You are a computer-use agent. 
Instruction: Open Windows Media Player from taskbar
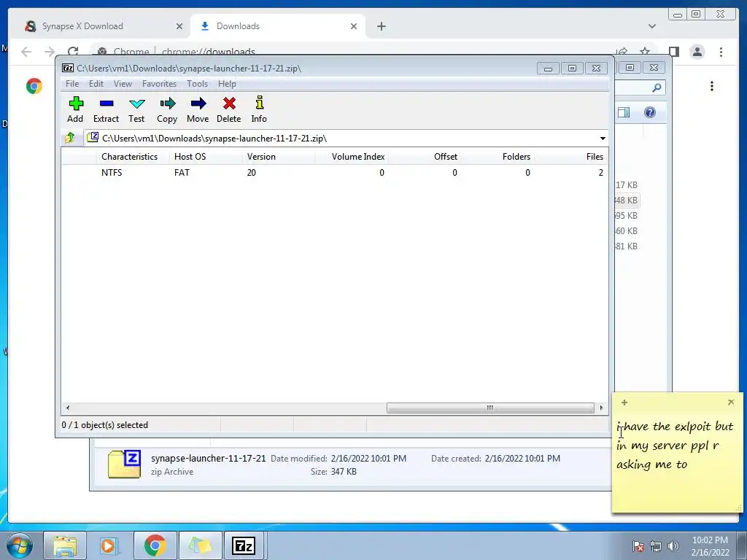(x=109, y=545)
